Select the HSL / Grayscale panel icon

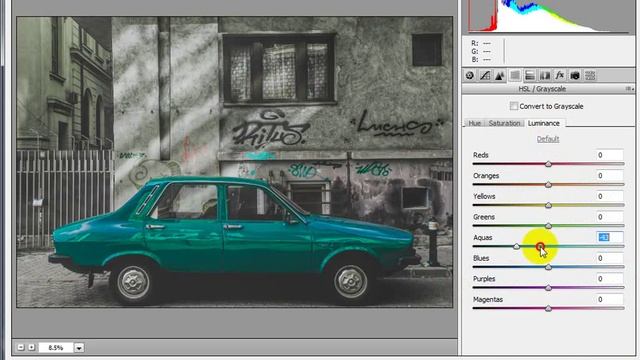click(x=515, y=76)
